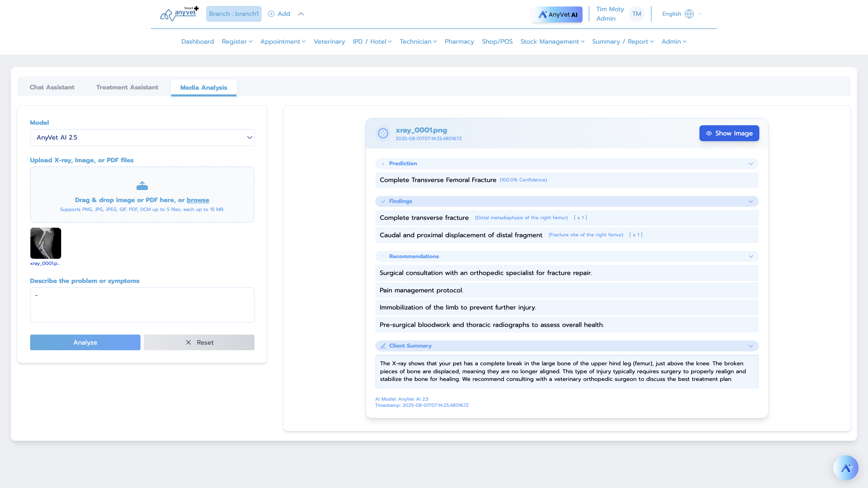This screenshot has width=868, height=488.
Task: Collapse the Findings section chevron
Action: pyautogui.click(x=751, y=201)
